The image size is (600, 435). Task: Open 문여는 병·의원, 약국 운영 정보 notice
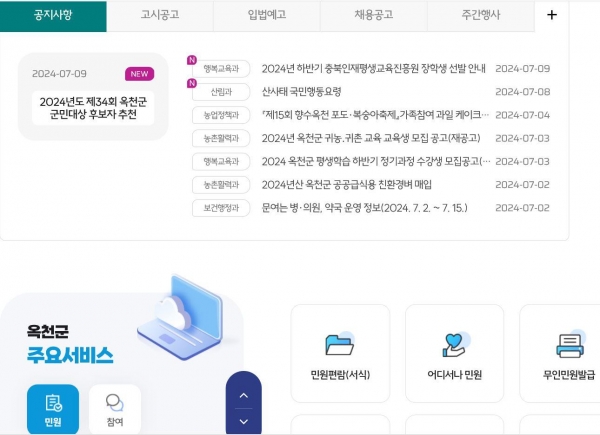click(x=364, y=207)
